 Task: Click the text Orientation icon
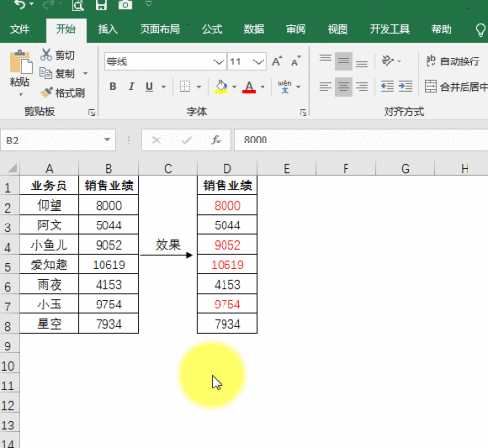pos(387,61)
